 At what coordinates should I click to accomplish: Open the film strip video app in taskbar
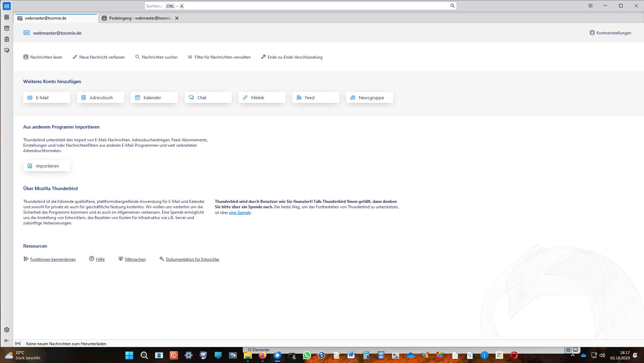381,355
